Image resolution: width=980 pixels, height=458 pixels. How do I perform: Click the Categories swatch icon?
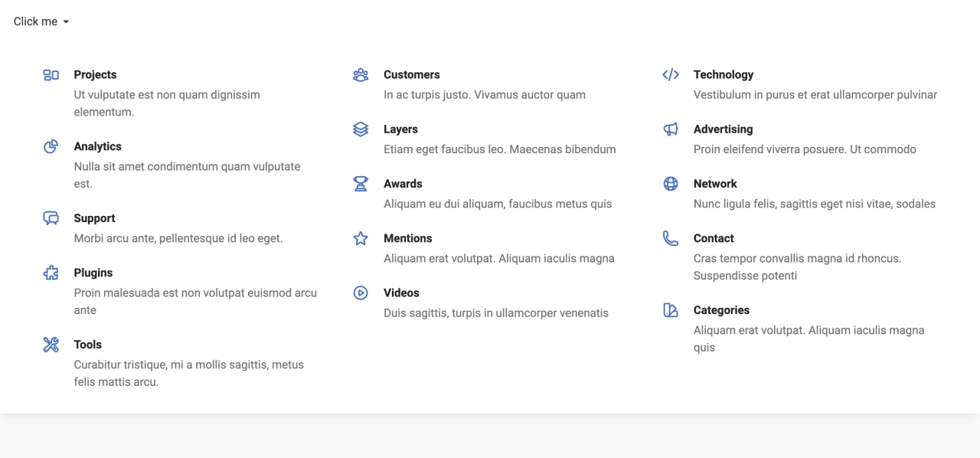click(x=671, y=310)
